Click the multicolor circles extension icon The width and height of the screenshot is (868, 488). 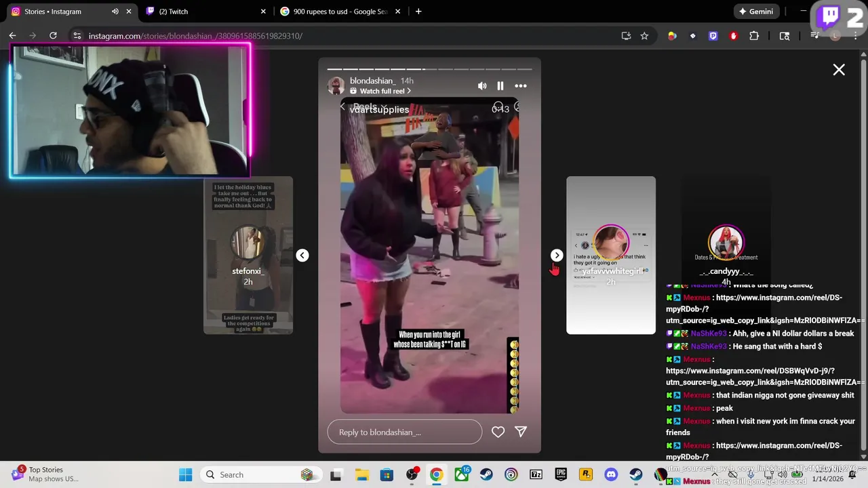(x=672, y=36)
